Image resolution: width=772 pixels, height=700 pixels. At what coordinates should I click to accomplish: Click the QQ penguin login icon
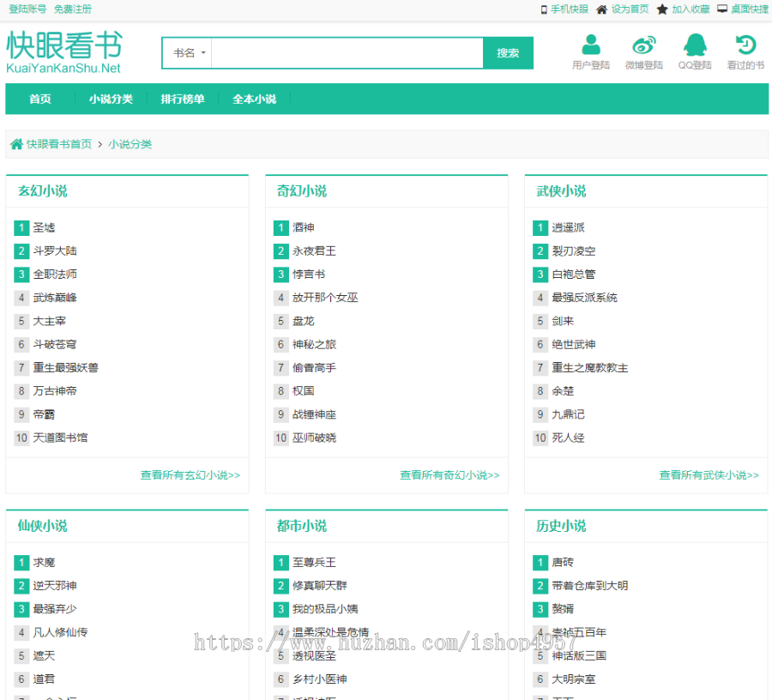point(695,45)
